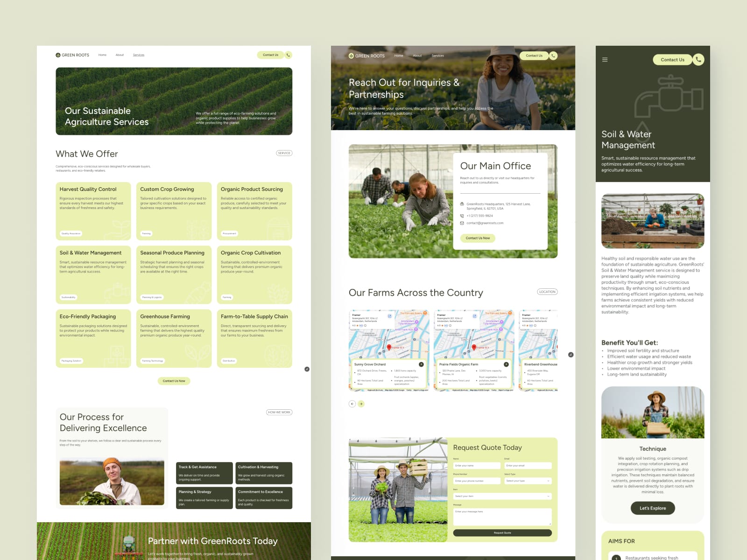Click Contact Us Now in Our Main Office card
Image resolution: width=747 pixels, height=560 pixels.
pos(478,238)
